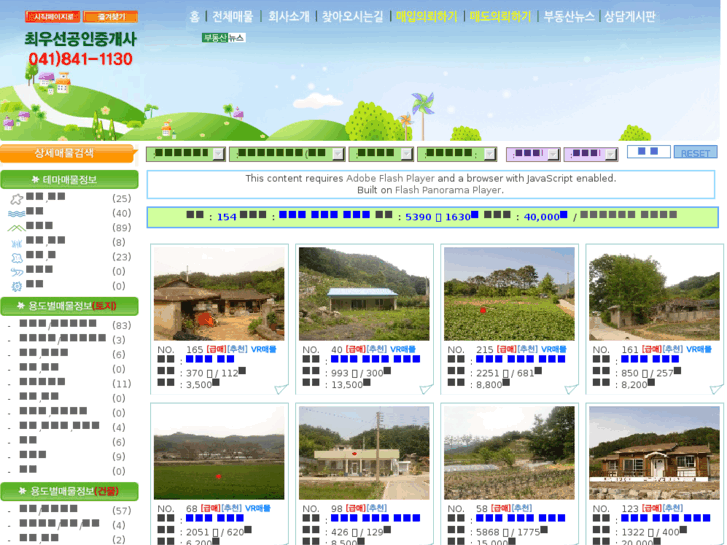Open the 상담게시판 menu item
727x545 pixels.
point(630,17)
